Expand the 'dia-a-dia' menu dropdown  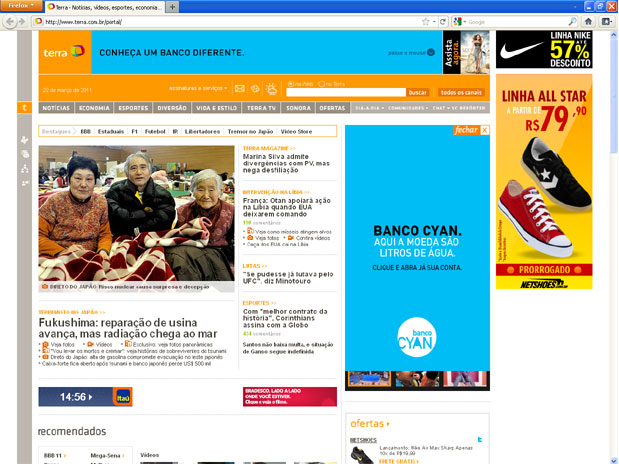[x=369, y=108]
